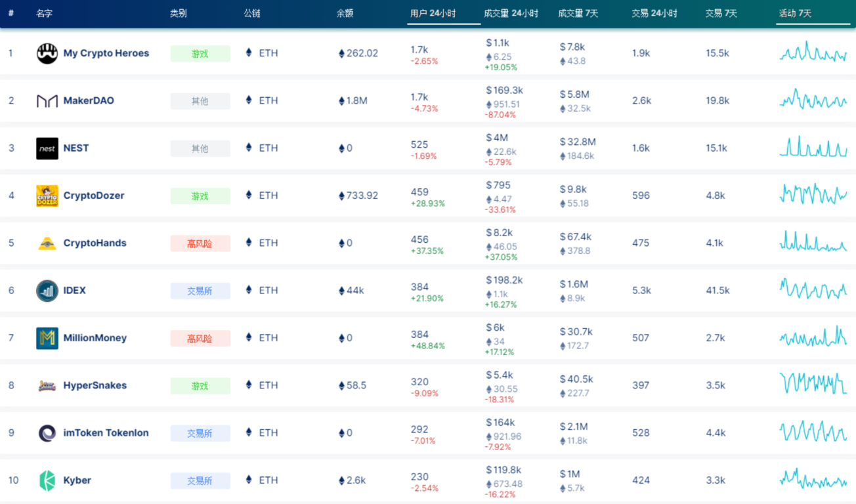Click the 5.3k 24-hour transactions value
Viewport: 856px width, 504px height.
pos(641,290)
